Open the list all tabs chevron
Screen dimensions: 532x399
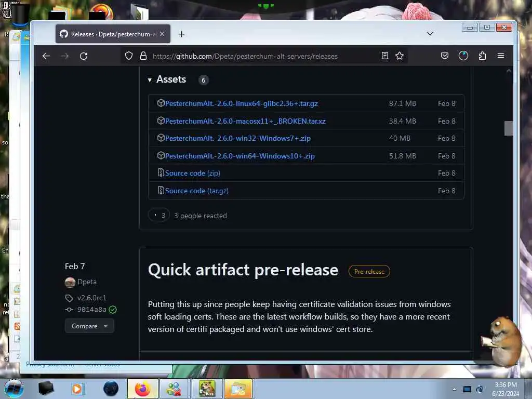(x=430, y=34)
